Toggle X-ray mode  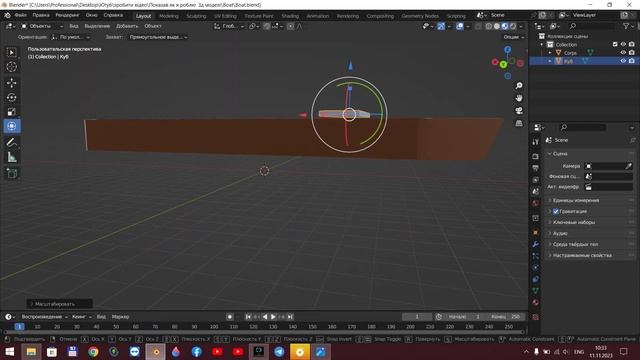click(x=478, y=26)
